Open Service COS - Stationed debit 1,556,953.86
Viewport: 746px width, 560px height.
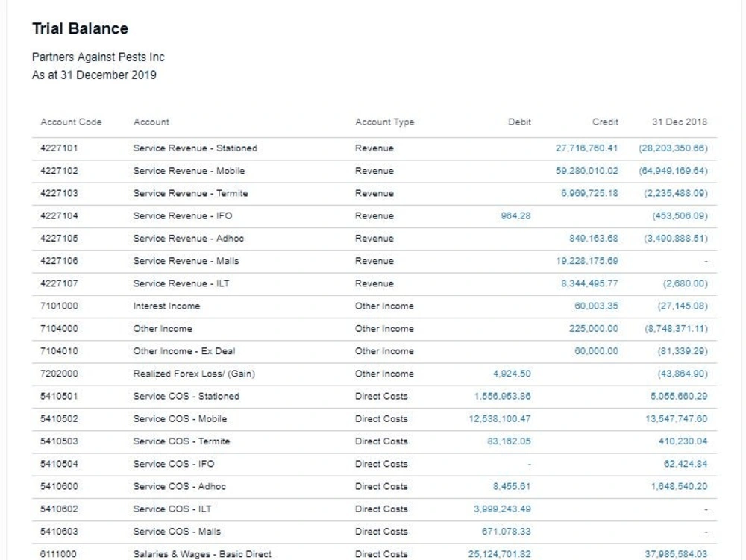502,397
